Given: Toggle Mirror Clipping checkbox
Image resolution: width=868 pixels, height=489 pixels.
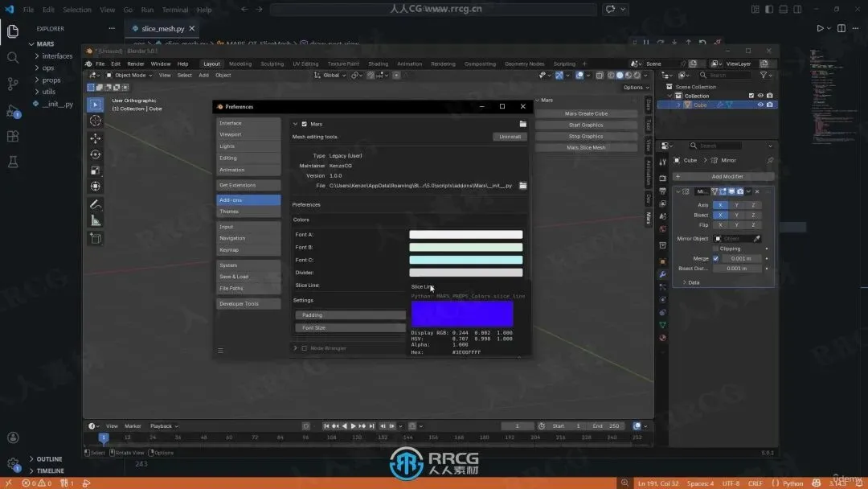Looking at the screenshot, I should click(x=716, y=249).
